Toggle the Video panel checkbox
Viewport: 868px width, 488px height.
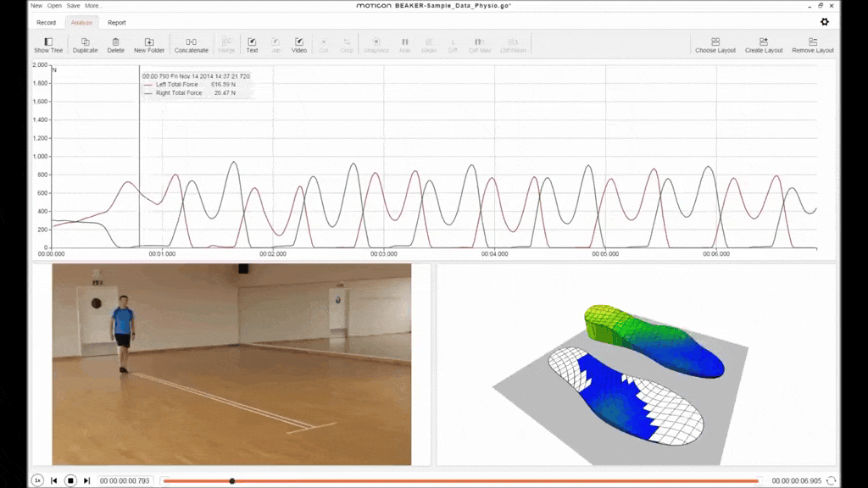click(x=299, y=42)
